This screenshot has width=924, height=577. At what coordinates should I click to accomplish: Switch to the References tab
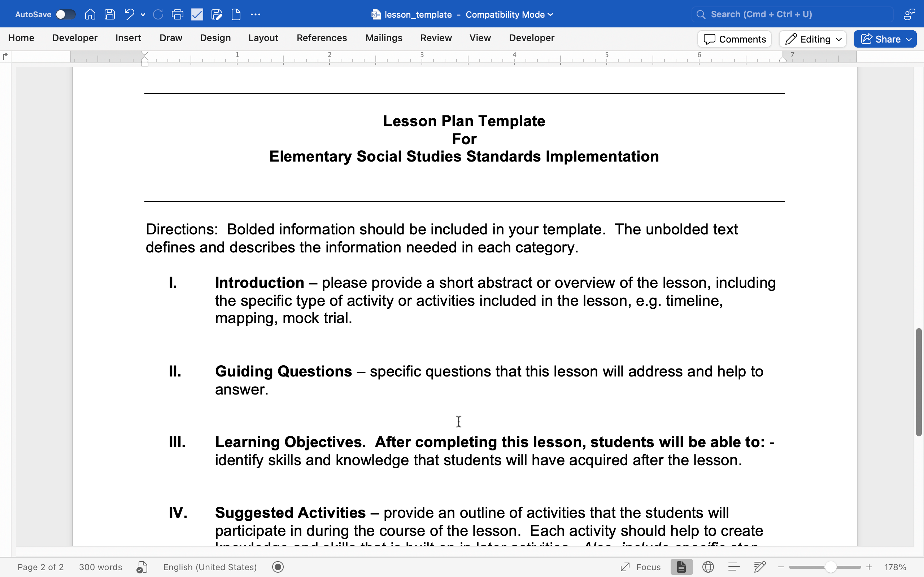coord(322,38)
